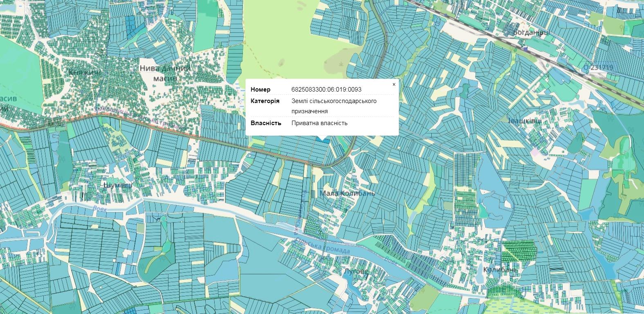Viewport: 644px width, 314px height.
Task: Click the 'Лугове' village label
Action: click(x=356, y=271)
